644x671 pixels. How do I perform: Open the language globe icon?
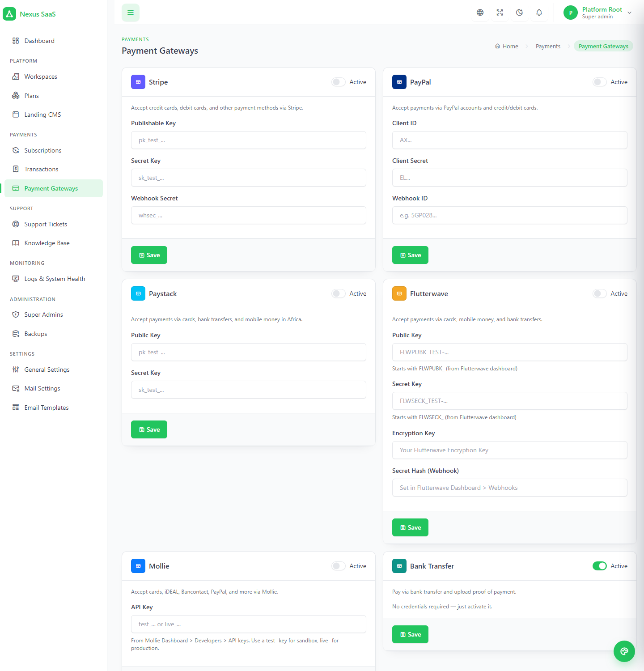(480, 13)
